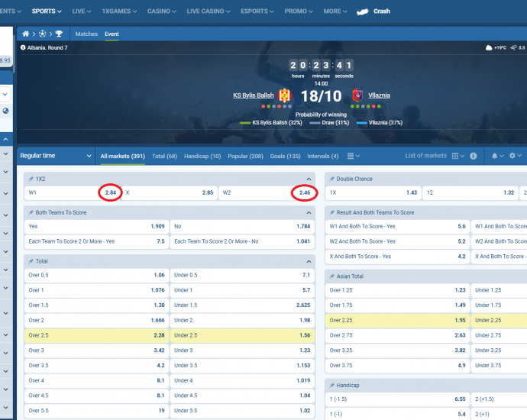Viewport: 527px width, 420px height.
Task: Pin the Result And Both Teams To Score market
Action: [x=331, y=212]
